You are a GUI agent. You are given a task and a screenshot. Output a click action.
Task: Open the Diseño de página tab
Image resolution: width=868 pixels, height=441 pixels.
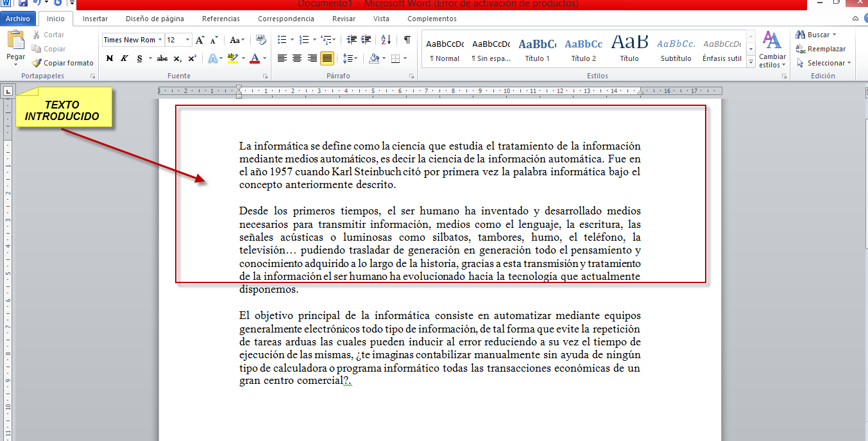(154, 19)
